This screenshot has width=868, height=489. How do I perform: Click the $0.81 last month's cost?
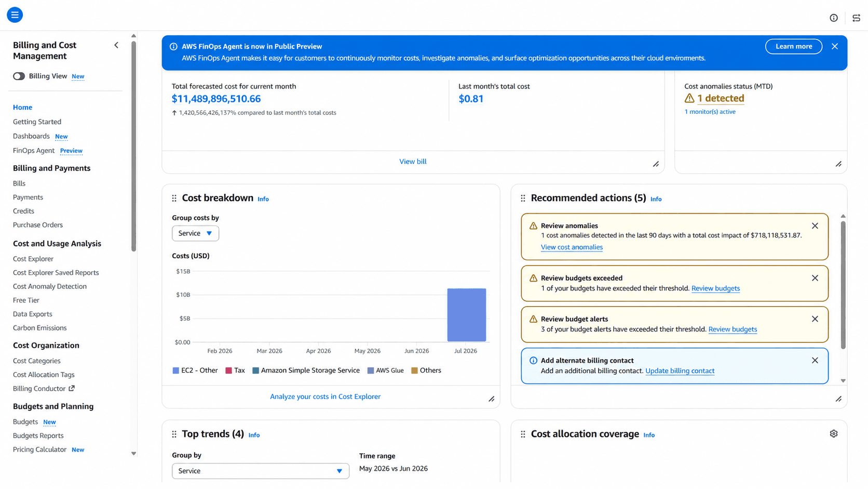click(471, 99)
